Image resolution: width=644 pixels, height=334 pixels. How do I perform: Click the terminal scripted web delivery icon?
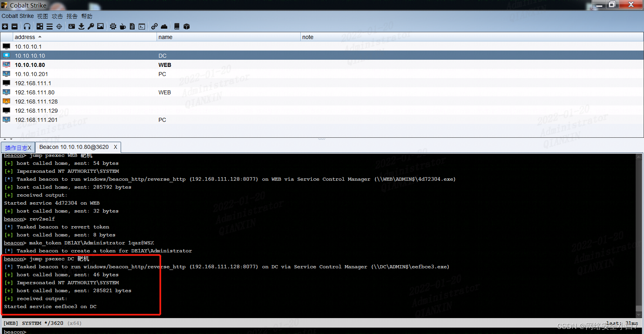pyautogui.click(x=142, y=27)
